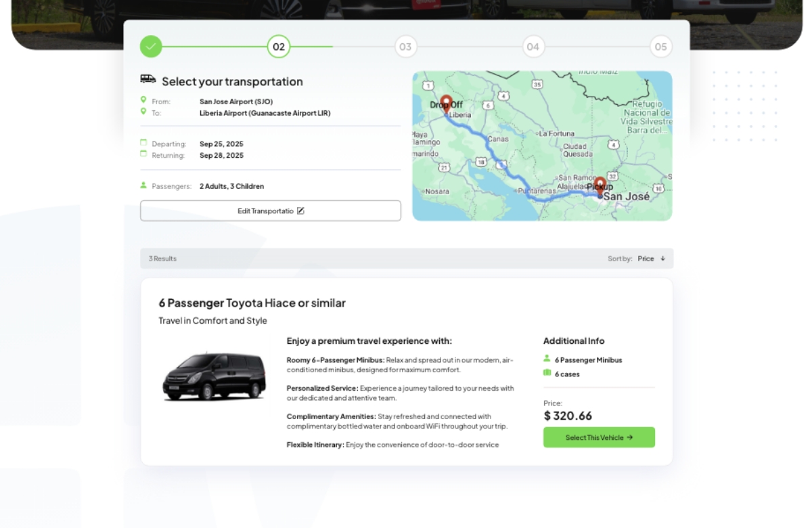Jump to step 05 circle
The width and height of the screenshot is (812, 528).
(660, 46)
